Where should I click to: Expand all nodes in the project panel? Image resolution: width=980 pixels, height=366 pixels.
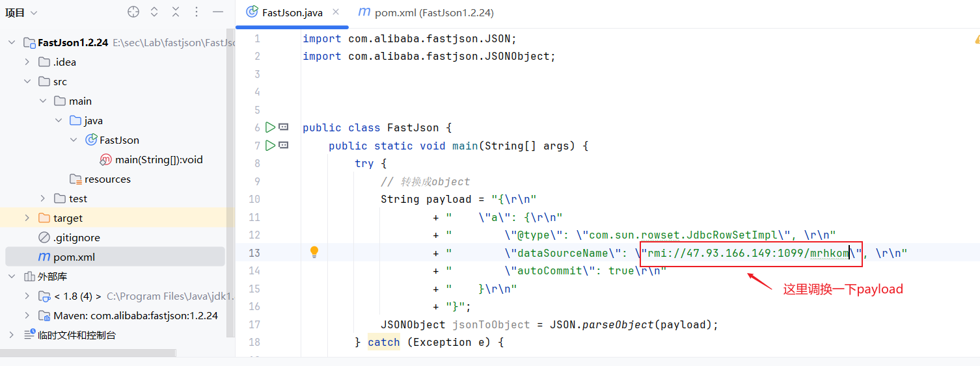tap(154, 12)
